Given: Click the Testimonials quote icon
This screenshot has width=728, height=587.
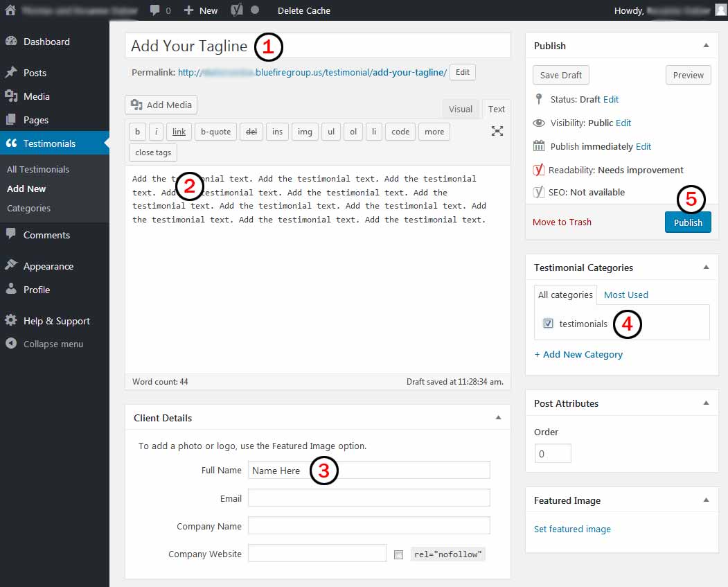Looking at the screenshot, I should tap(11, 143).
